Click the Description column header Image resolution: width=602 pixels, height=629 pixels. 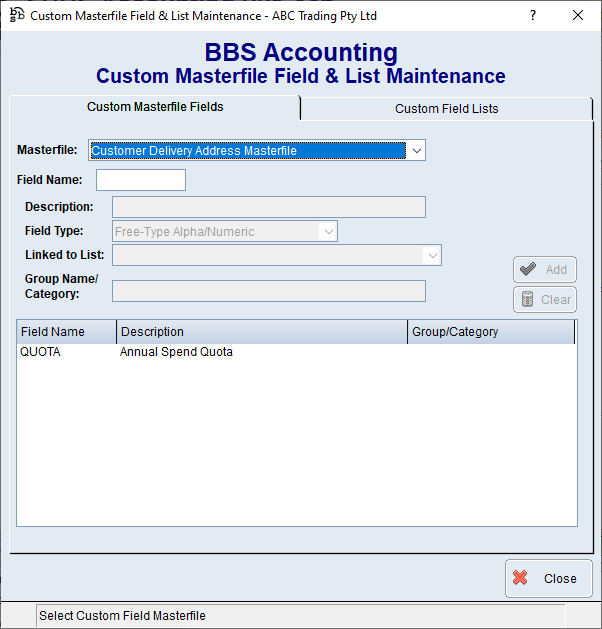pyautogui.click(x=262, y=332)
